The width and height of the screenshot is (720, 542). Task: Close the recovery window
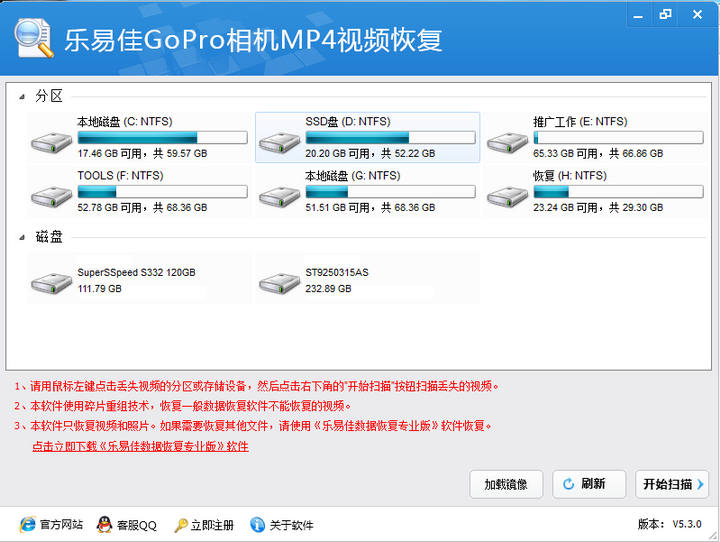(x=697, y=15)
